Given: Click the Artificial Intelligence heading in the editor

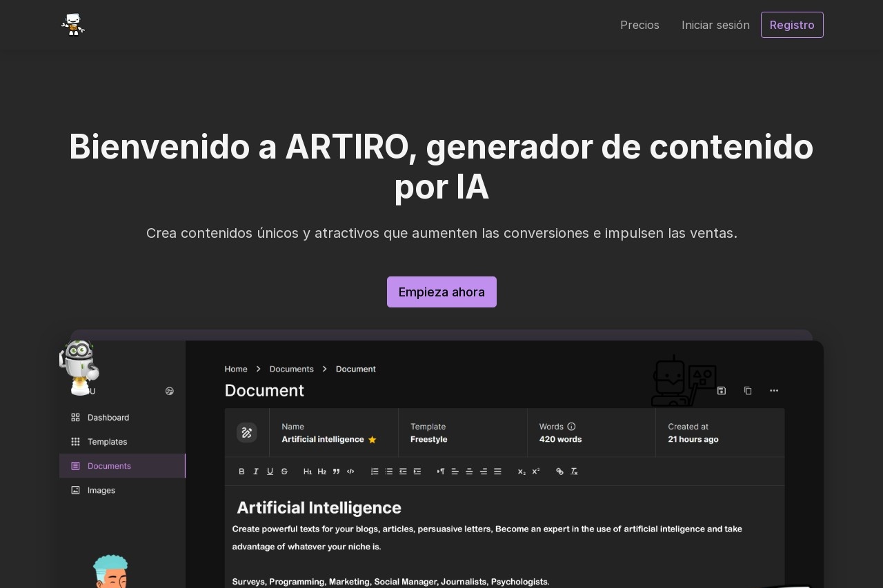Looking at the screenshot, I should pyautogui.click(x=319, y=508).
